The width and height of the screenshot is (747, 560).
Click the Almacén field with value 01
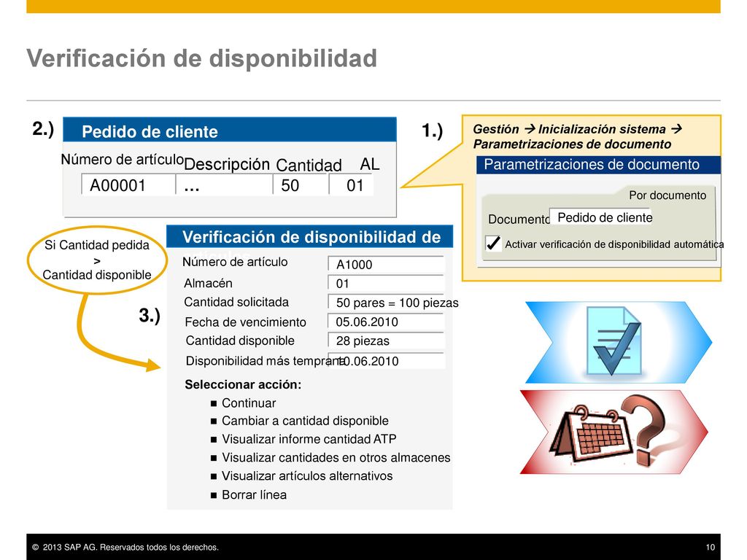(x=386, y=283)
